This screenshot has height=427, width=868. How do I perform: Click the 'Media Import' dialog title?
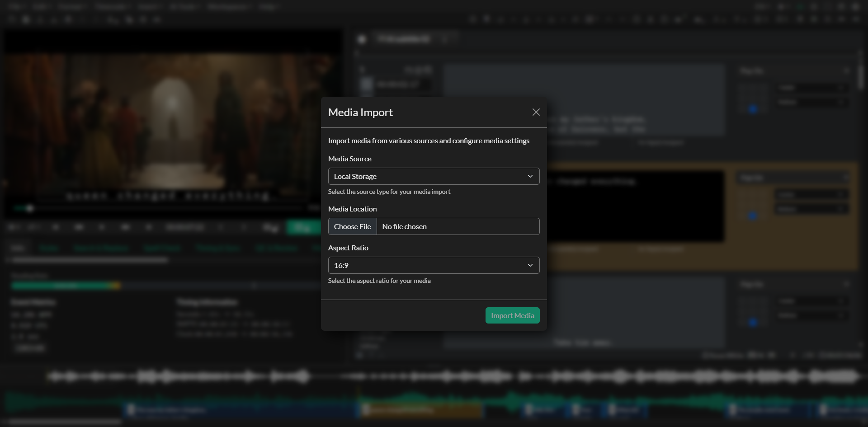coord(360,112)
